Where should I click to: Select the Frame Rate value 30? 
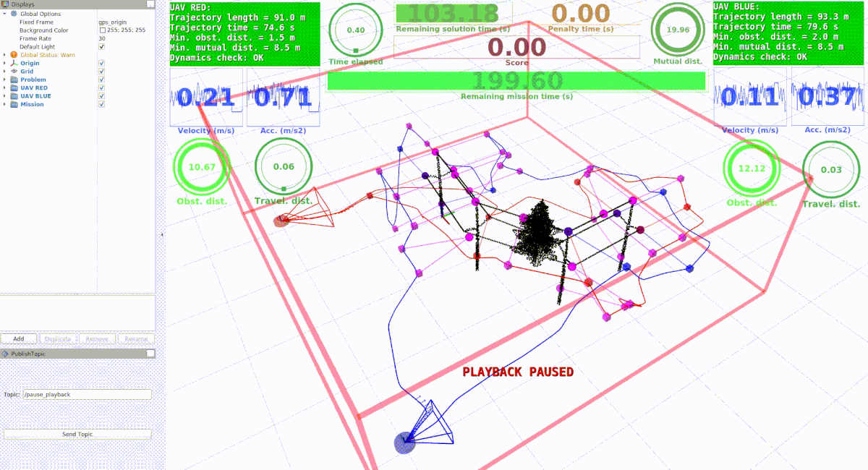[x=101, y=39]
